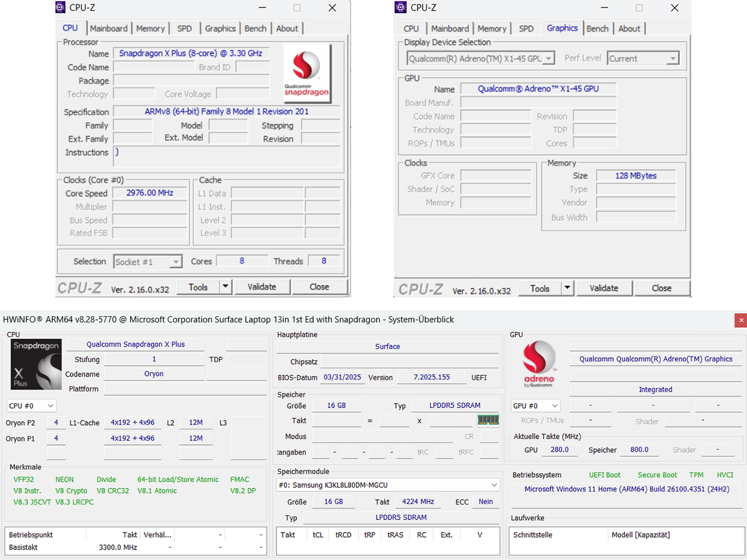
Task: Click the BIOS date 03/31/2025 field
Action: pyautogui.click(x=342, y=378)
